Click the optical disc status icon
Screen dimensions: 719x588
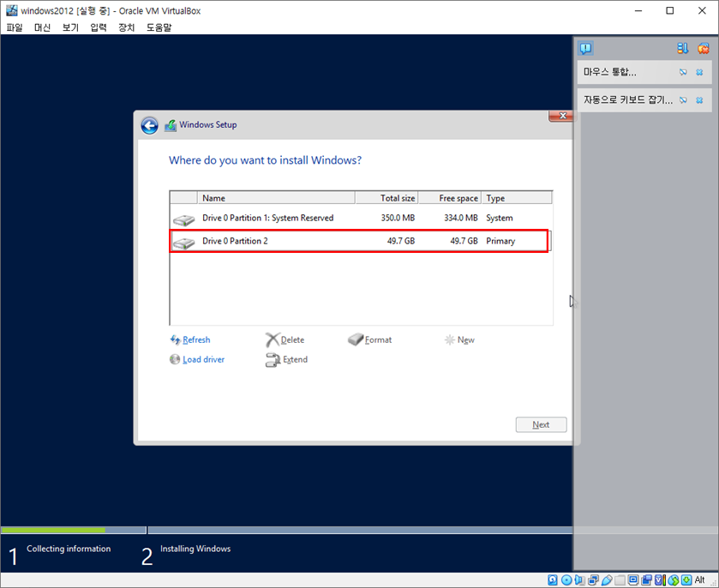[566, 580]
